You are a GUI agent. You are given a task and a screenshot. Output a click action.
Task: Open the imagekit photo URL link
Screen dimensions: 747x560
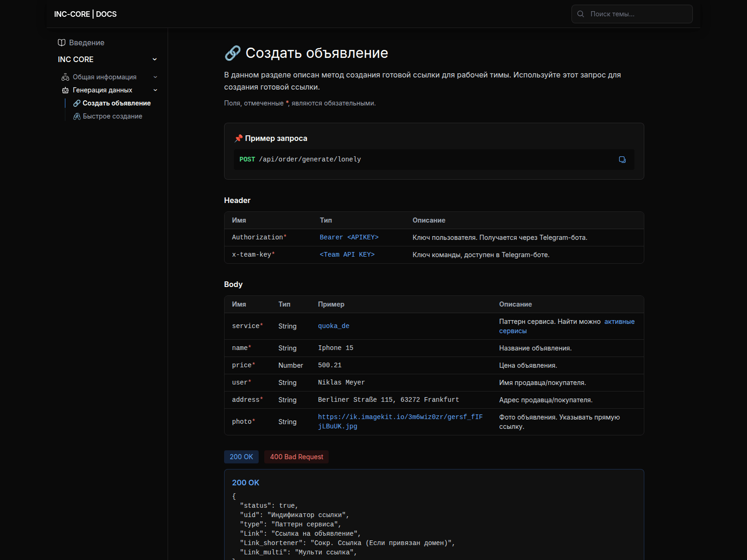(x=400, y=421)
